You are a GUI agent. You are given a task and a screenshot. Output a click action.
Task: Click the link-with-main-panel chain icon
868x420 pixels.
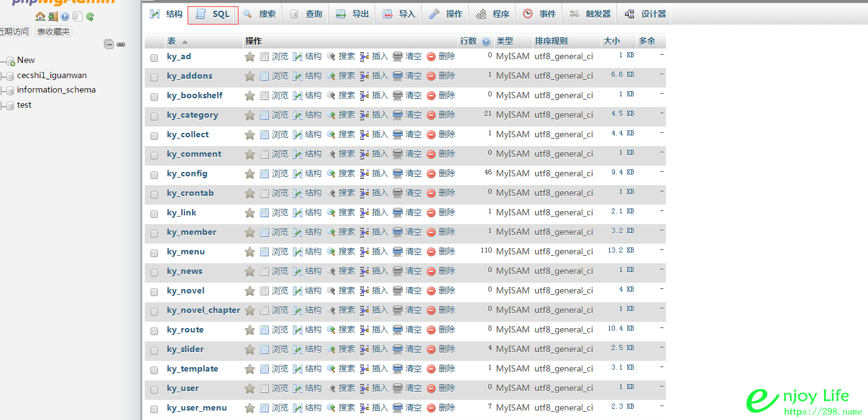121,44
